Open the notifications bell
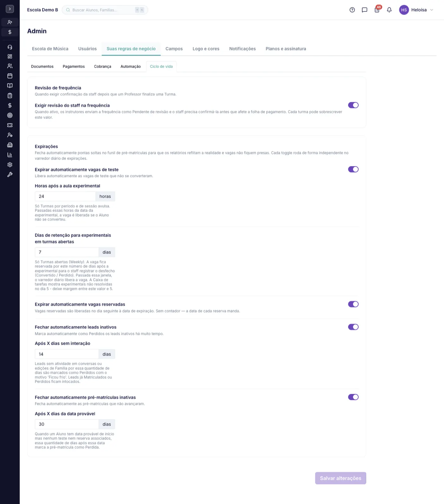The height and width of the screenshot is (504, 444). (x=389, y=10)
